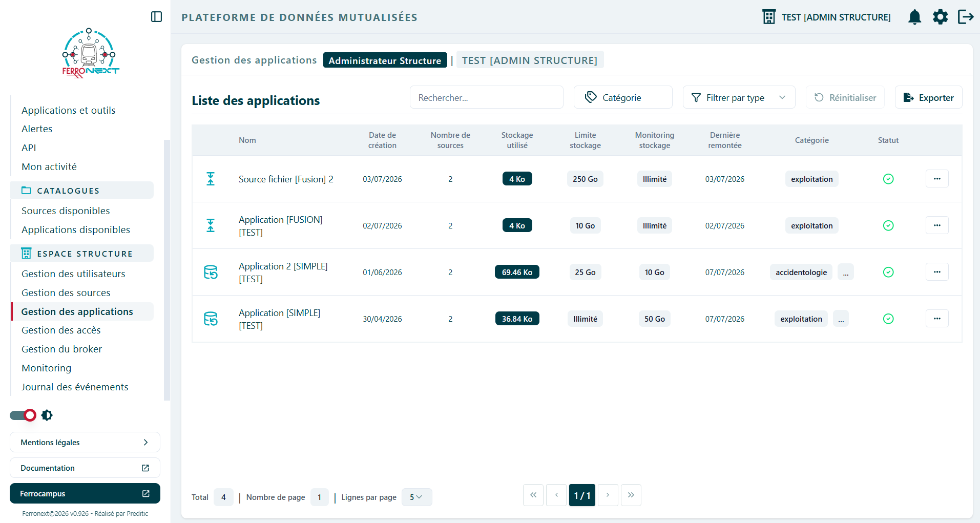
Task: Open actions menu for Application 2 [SIMPLE]
Action: 937,272
